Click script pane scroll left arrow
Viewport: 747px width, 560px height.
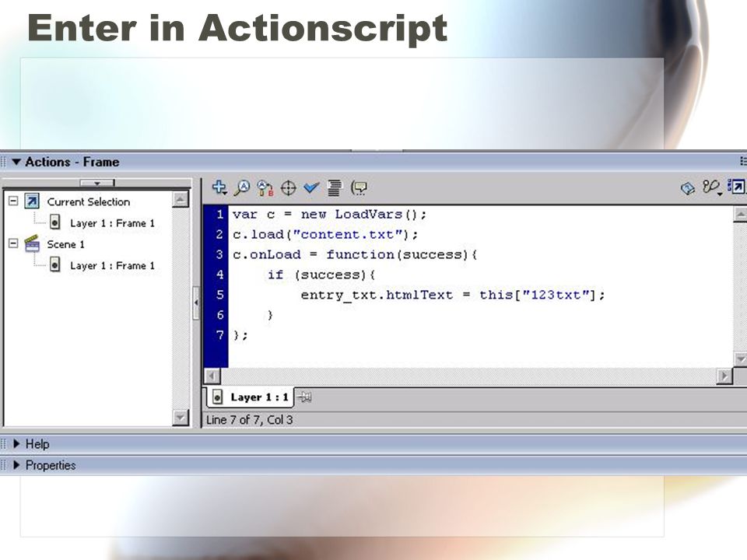coord(212,376)
